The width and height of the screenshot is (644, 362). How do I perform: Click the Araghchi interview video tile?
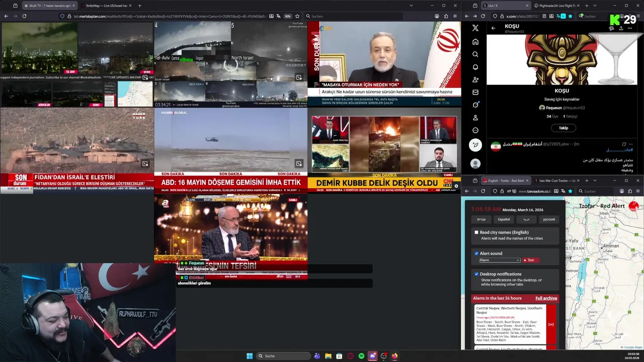point(384,64)
